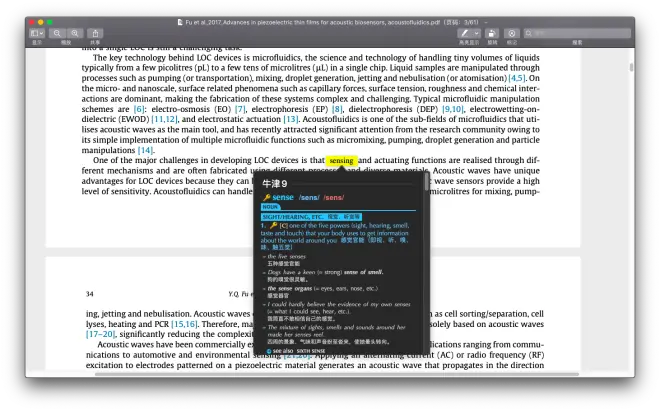Click into the toolbar search field

coord(578,33)
